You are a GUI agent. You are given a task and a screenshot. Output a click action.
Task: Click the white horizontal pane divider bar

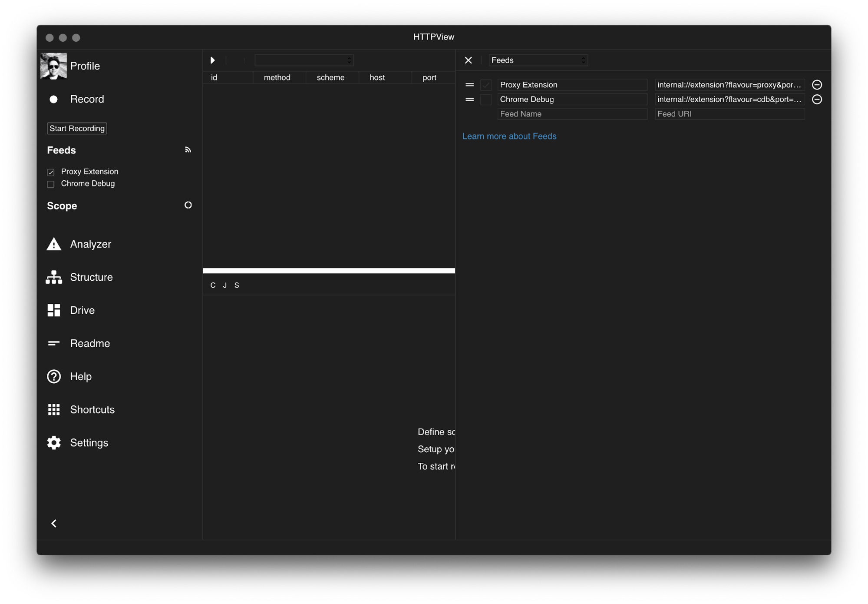click(329, 271)
